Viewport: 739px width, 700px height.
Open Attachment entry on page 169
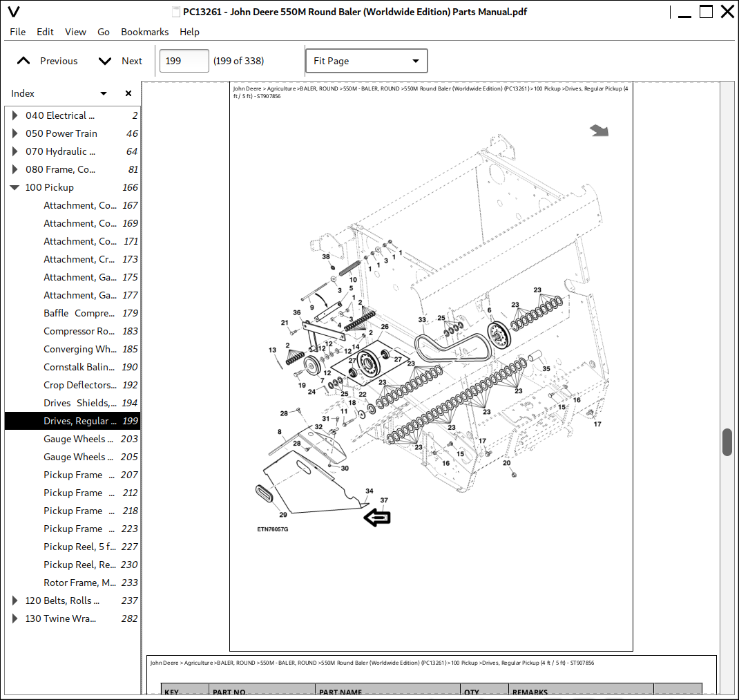coord(73,223)
